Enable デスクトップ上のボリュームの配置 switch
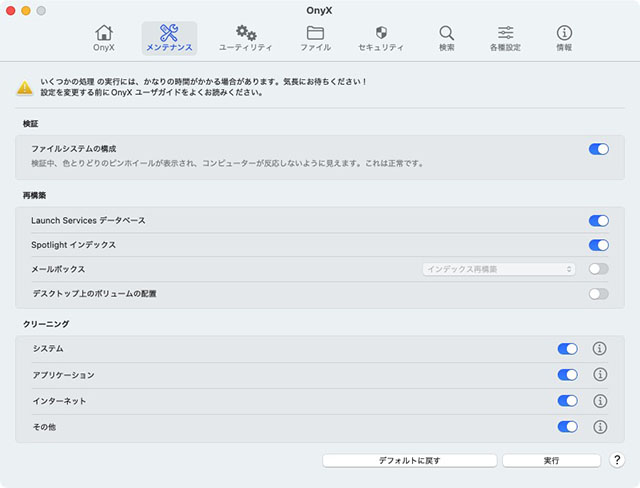The width and height of the screenshot is (640, 488). point(598,294)
